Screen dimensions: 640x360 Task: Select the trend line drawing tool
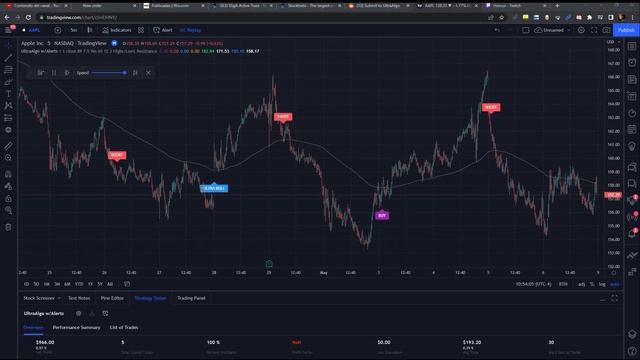pos(8,58)
